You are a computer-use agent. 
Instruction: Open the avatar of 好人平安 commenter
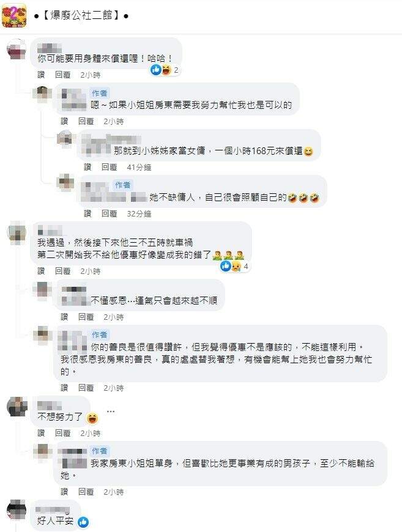click(17, 509)
